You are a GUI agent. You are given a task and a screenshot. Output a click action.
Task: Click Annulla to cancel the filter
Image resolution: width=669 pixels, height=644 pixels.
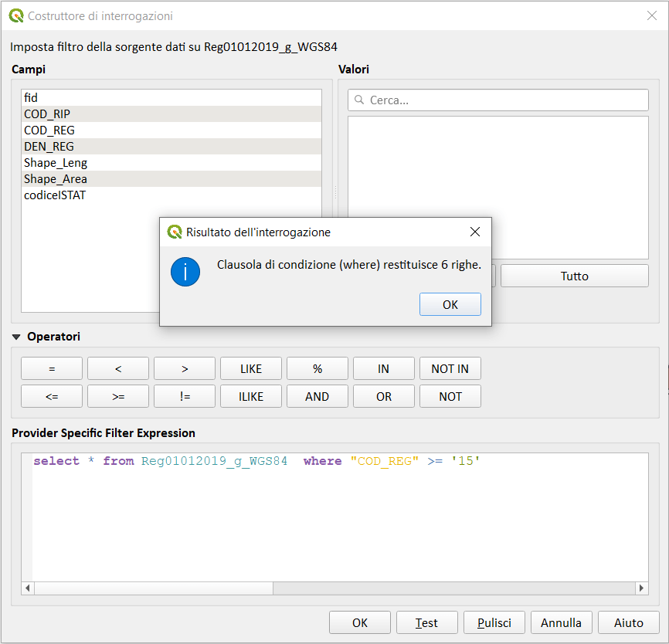coord(561,622)
